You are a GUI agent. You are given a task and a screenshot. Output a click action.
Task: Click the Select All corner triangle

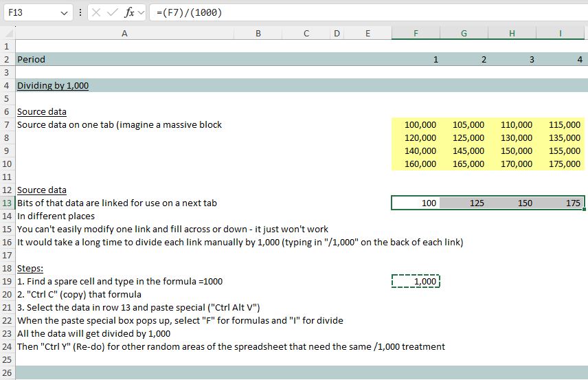click(8, 33)
